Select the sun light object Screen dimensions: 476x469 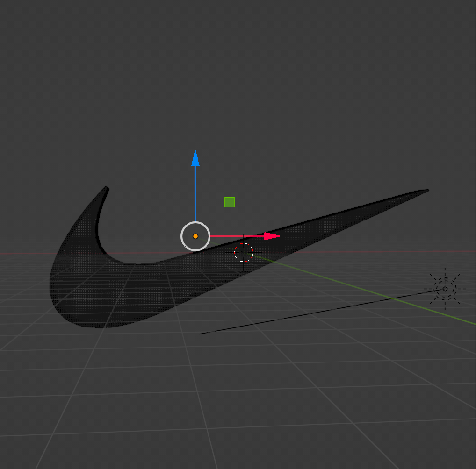coord(445,289)
